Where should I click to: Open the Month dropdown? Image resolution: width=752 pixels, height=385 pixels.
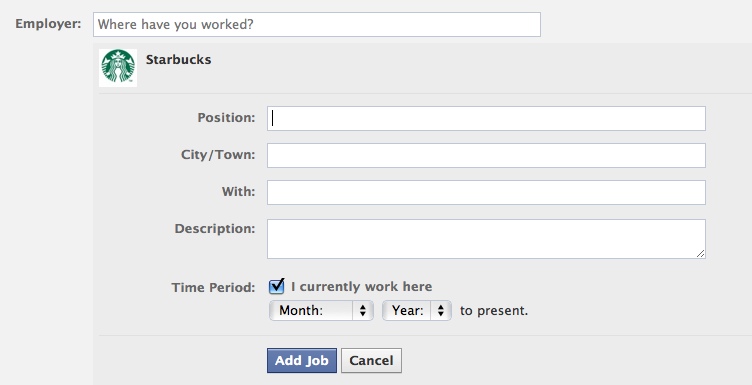tap(321, 311)
